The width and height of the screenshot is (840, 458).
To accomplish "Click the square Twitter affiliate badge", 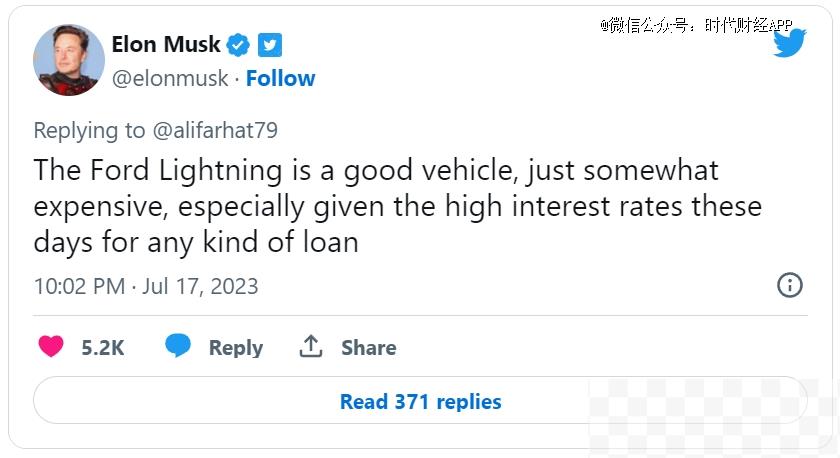I will pyautogui.click(x=269, y=45).
